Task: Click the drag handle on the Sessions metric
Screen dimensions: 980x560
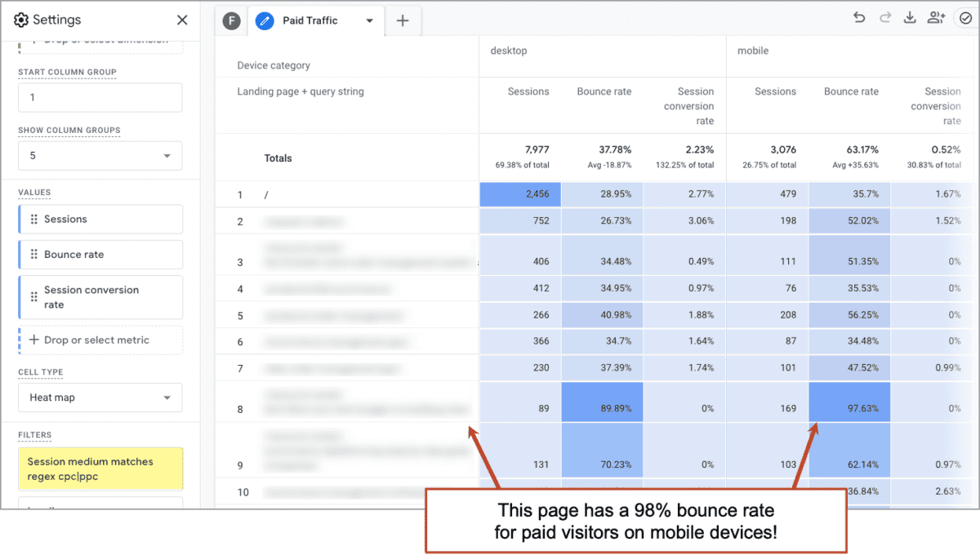Action: 33,219
